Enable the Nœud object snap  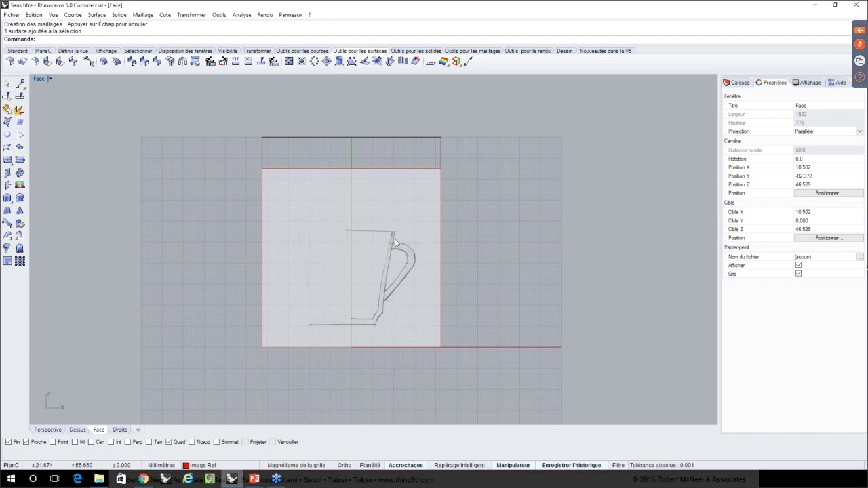tap(191, 442)
